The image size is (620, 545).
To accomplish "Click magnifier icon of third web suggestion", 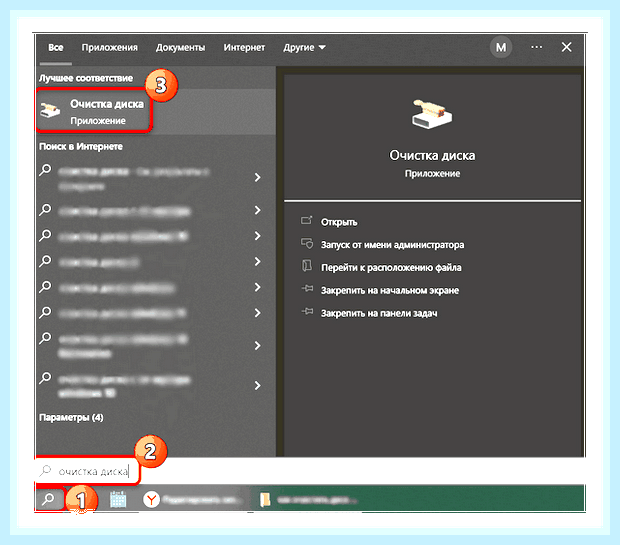I will click(45, 235).
